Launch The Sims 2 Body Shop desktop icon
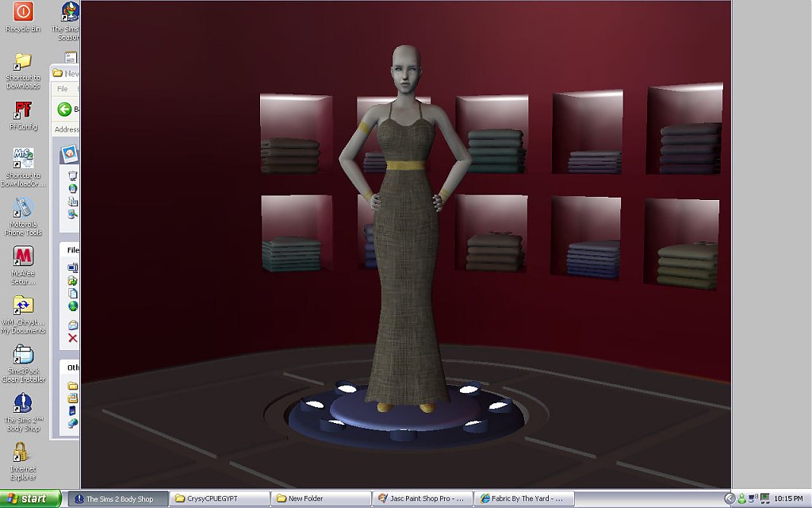Image resolution: width=812 pixels, height=508 pixels. click(x=23, y=403)
